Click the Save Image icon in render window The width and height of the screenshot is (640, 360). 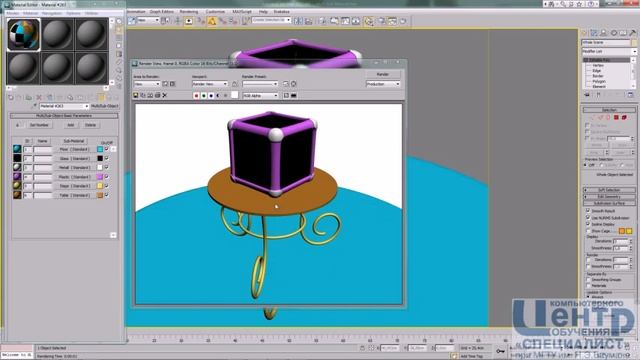136,96
